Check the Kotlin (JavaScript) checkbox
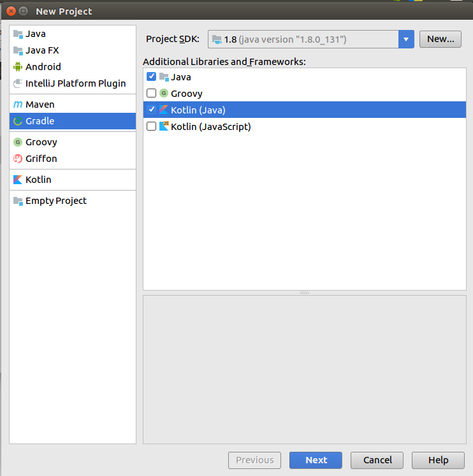The height and width of the screenshot is (476, 473). (x=151, y=126)
